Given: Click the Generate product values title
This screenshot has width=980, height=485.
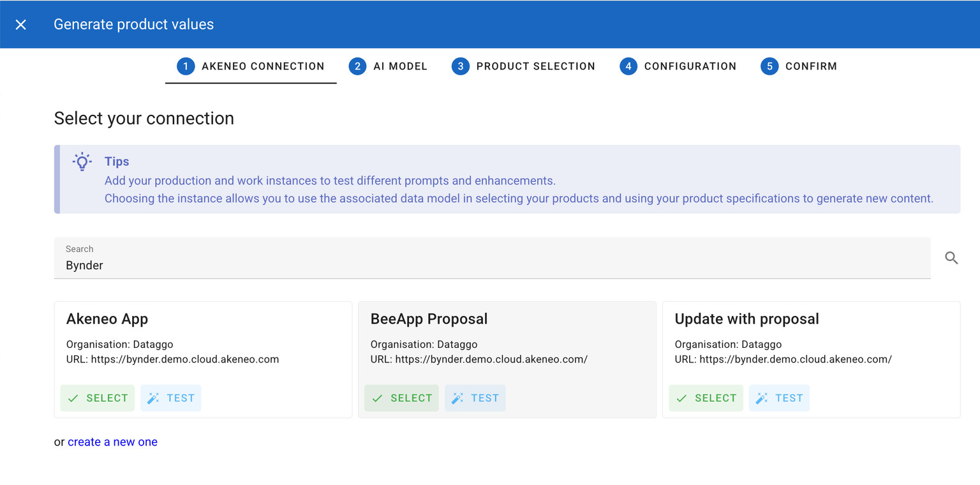Looking at the screenshot, I should 134,24.
